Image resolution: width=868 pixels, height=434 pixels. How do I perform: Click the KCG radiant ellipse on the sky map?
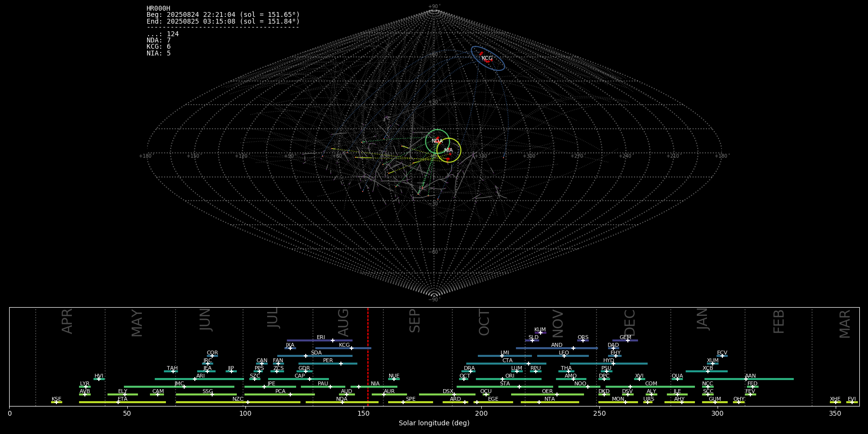click(x=488, y=59)
